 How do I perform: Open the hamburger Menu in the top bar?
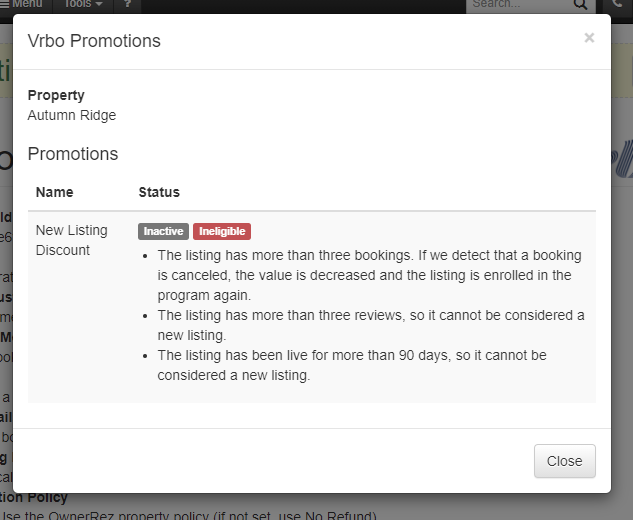tap(22, 5)
